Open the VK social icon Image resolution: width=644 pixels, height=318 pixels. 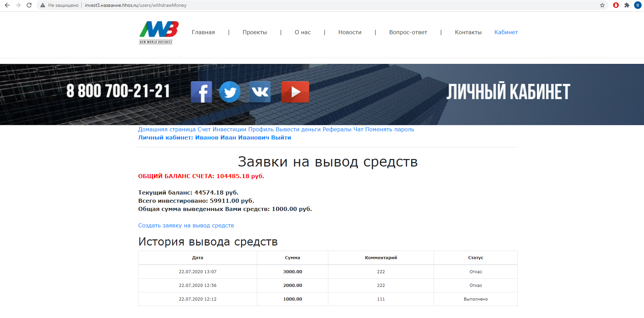[260, 92]
